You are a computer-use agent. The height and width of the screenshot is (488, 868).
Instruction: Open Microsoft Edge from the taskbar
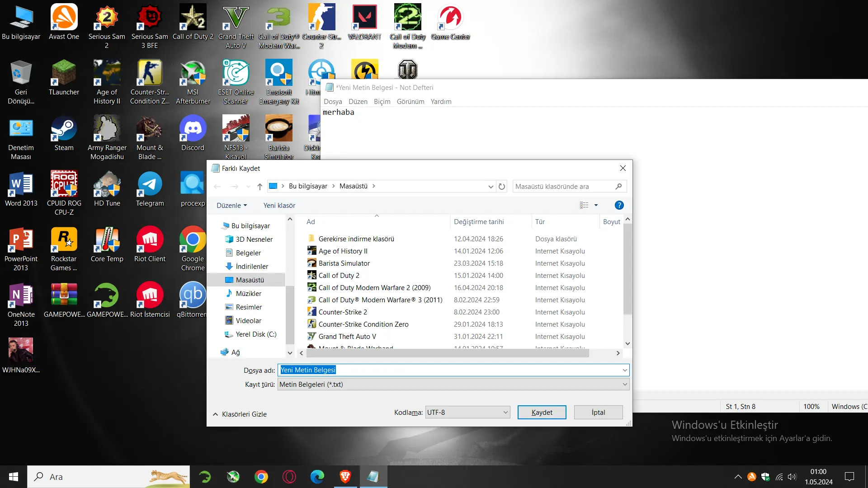(317, 477)
